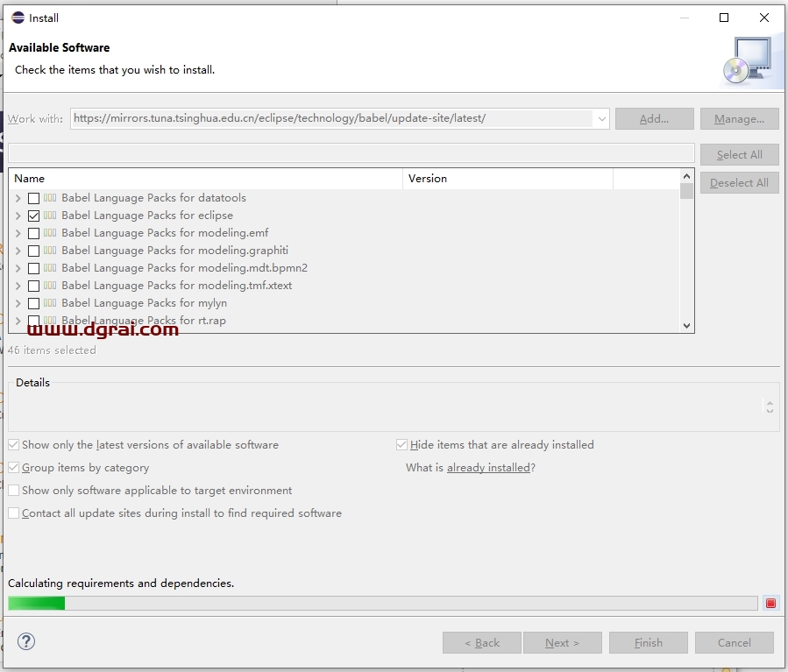Click the Cancel button
Image resolution: width=788 pixels, height=672 pixels.
(735, 643)
